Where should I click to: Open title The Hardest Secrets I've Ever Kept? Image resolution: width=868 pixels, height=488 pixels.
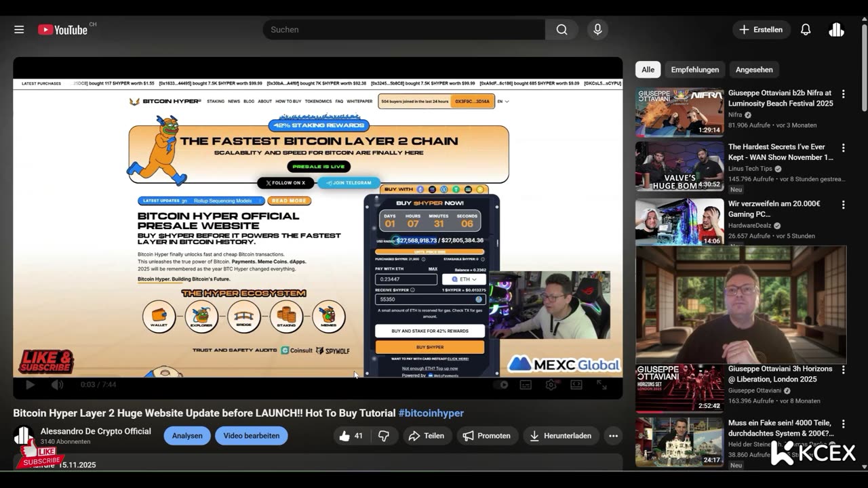[781, 152]
